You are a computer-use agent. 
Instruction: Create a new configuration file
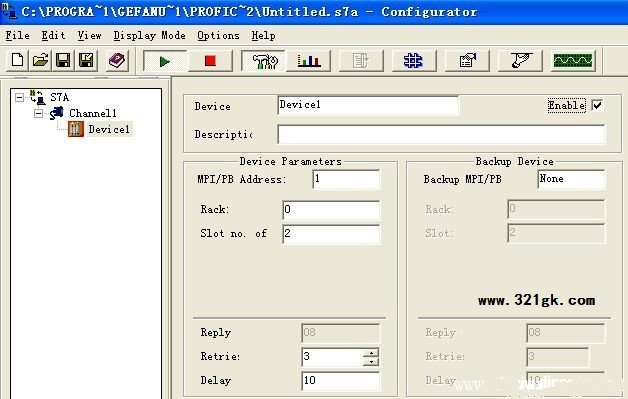17,60
